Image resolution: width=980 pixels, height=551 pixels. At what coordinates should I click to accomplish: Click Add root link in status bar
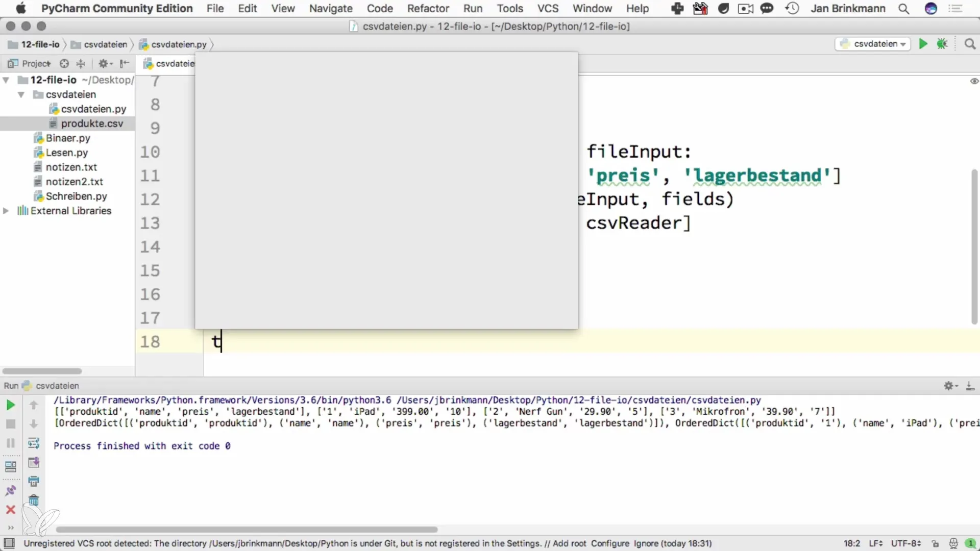pos(569,543)
